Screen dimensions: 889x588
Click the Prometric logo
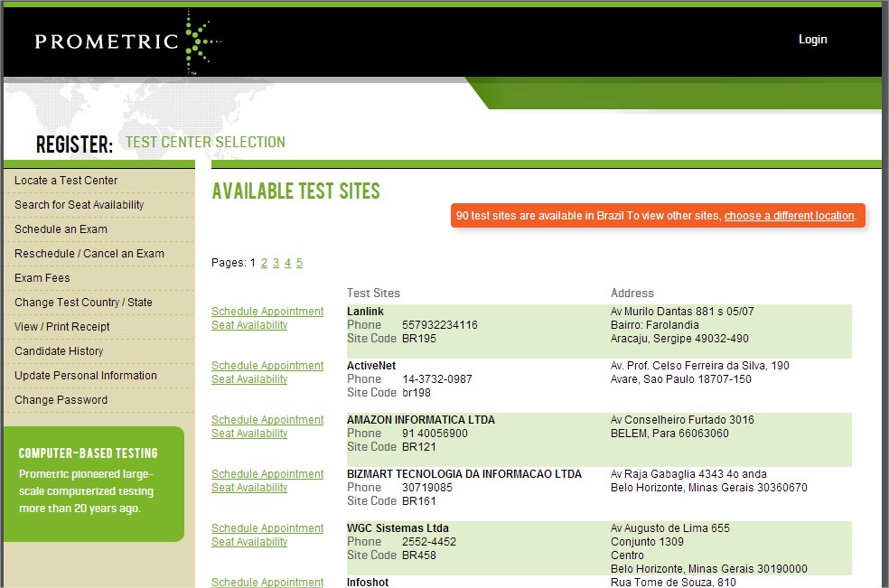coord(126,42)
